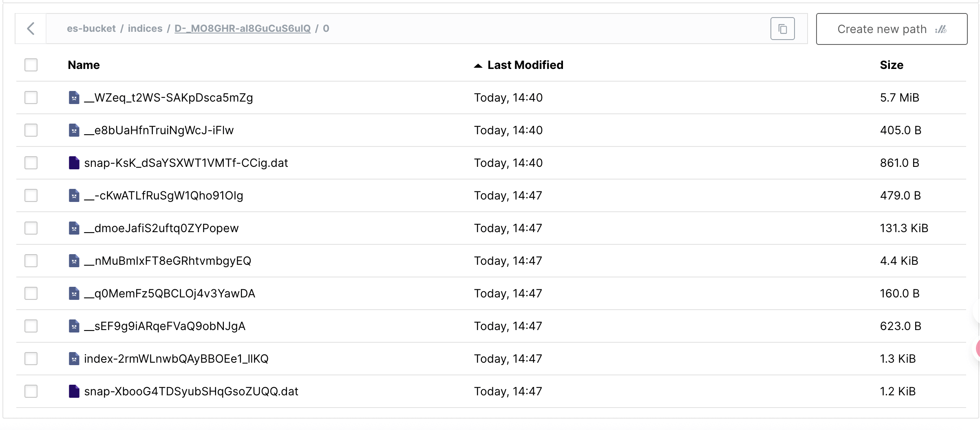This screenshot has width=980, height=430.
Task: Sort by the Last Modified column arrow
Action: coord(478,65)
